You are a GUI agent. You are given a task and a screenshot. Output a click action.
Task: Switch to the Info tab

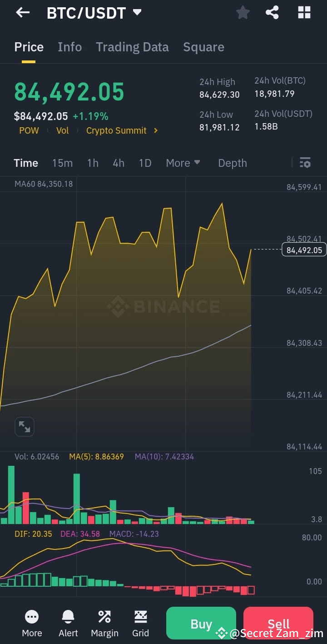click(69, 47)
